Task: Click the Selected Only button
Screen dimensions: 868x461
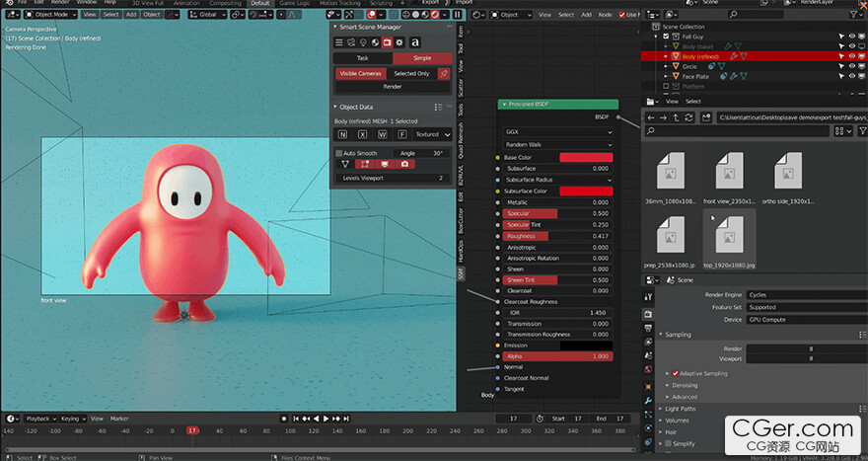Action: point(411,73)
